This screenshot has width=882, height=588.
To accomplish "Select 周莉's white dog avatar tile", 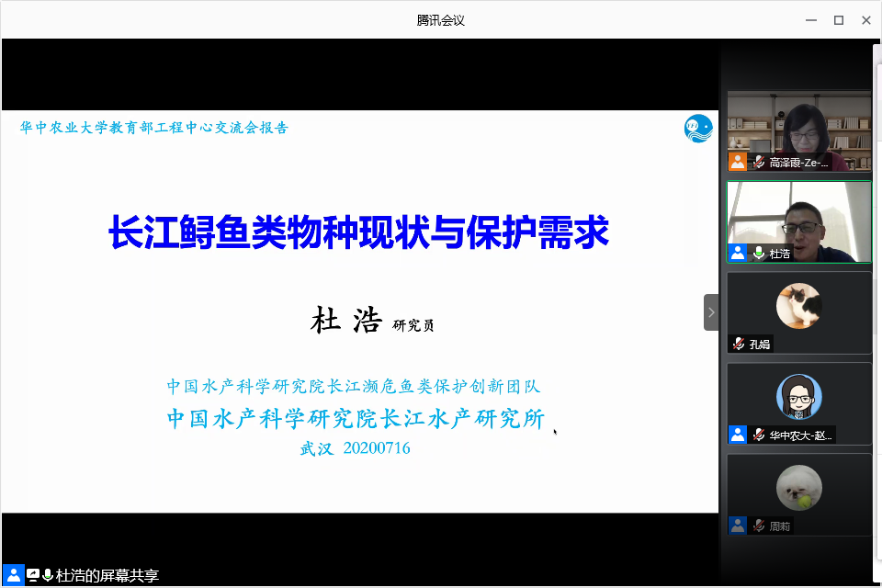I will point(798,489).
